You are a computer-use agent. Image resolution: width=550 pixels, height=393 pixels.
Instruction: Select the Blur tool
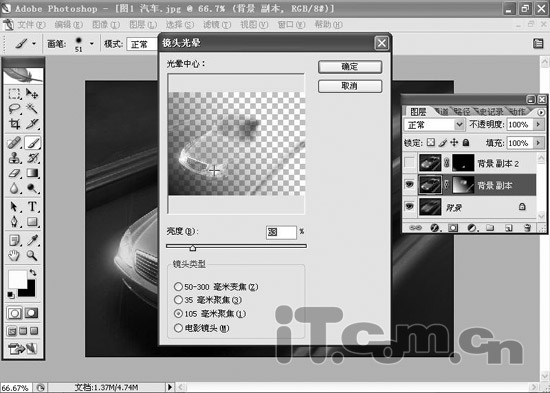(x=14, y=188)
